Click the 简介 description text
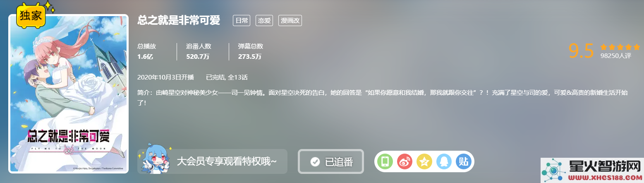 pyautogui.click(x=383, y=97)
